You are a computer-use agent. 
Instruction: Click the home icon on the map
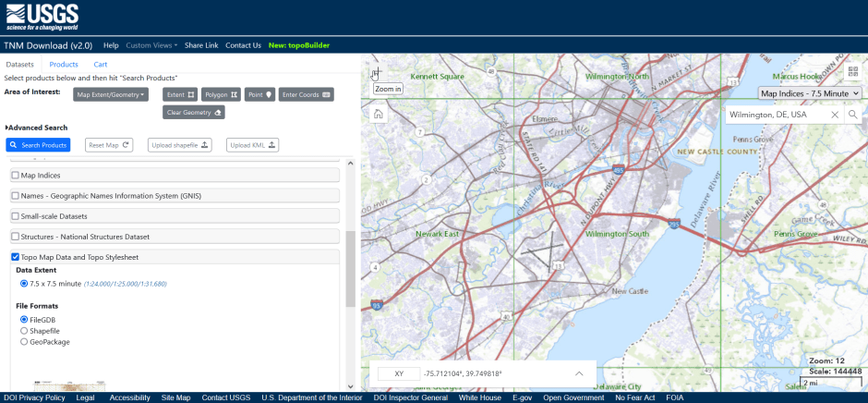(378, 115)
